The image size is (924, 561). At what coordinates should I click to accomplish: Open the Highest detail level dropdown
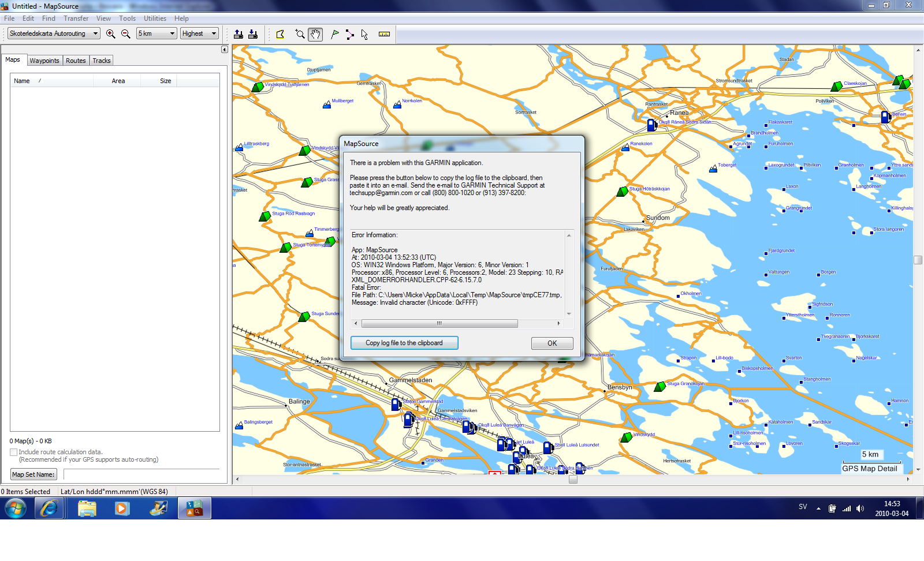[x=199, y=33]
